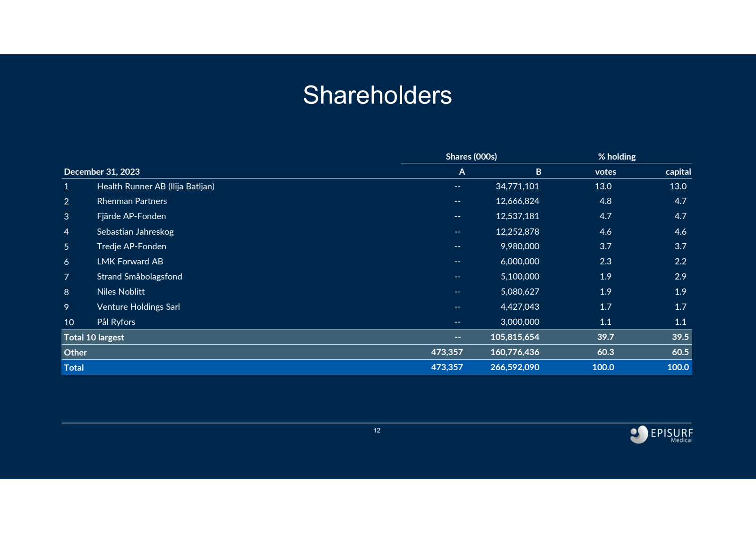Click the value 12,252,878
Viewport: 756px width, 534px height.
point(517,231)
